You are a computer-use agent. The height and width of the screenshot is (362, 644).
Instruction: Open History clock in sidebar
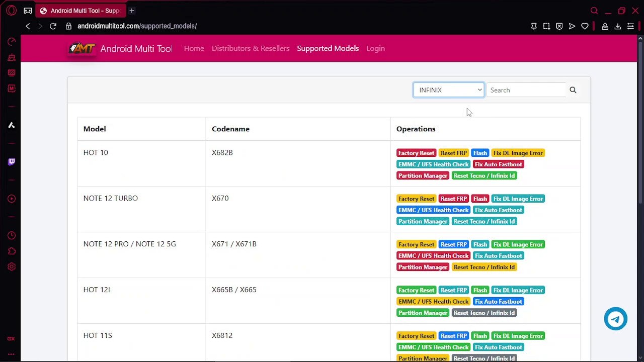pyautogui.click(x=11, y=235)
